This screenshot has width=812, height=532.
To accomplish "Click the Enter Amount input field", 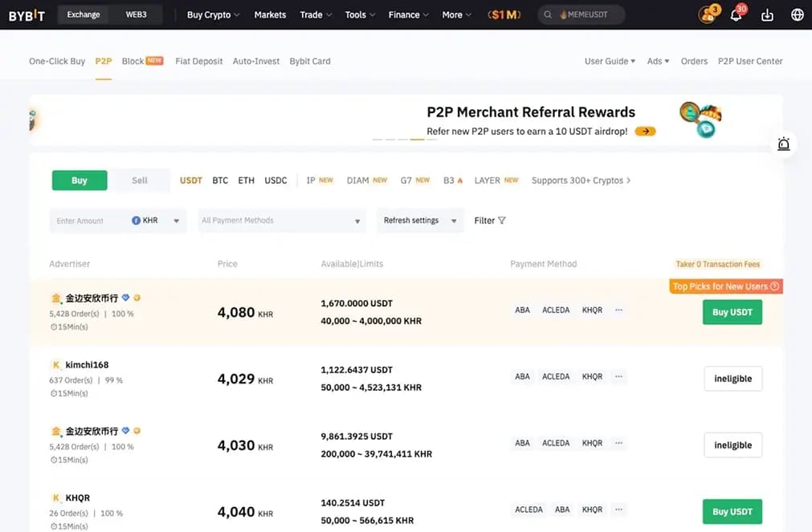I will (88, 221).
